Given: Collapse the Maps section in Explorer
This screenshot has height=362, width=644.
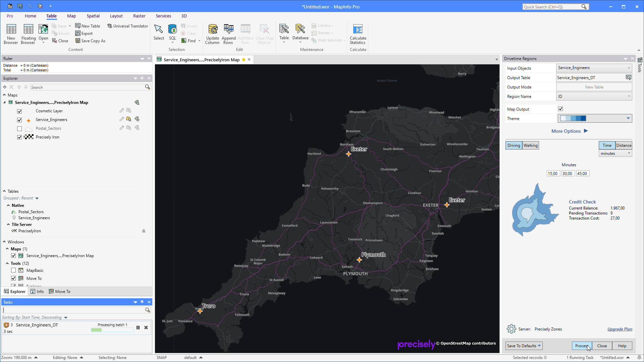Looking at the screenshot, I should [x=4, y=95].
